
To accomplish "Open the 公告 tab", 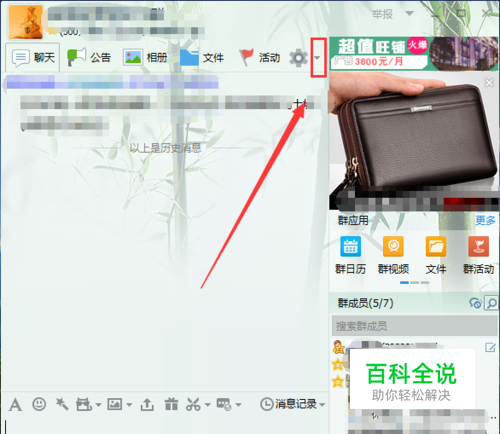I will 89,57.
